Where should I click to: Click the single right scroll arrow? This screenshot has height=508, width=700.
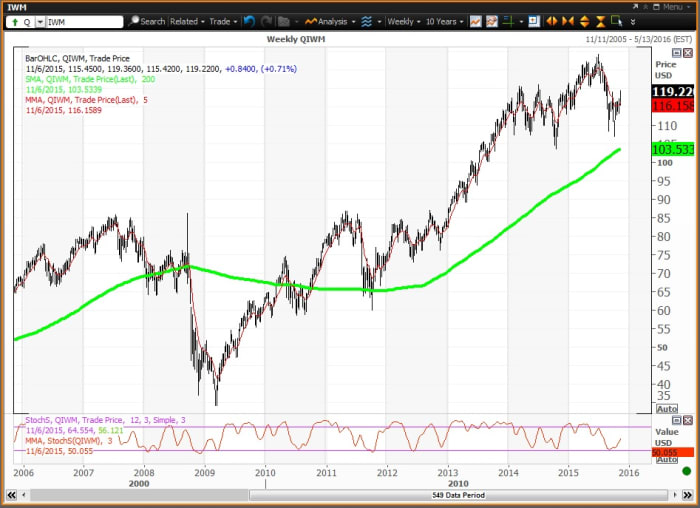point(675,495)
